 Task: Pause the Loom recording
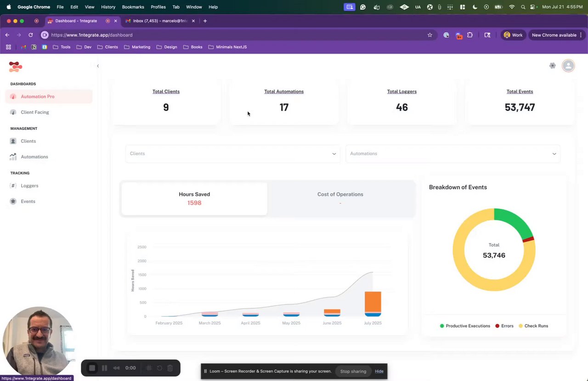(x=104, y=368)
